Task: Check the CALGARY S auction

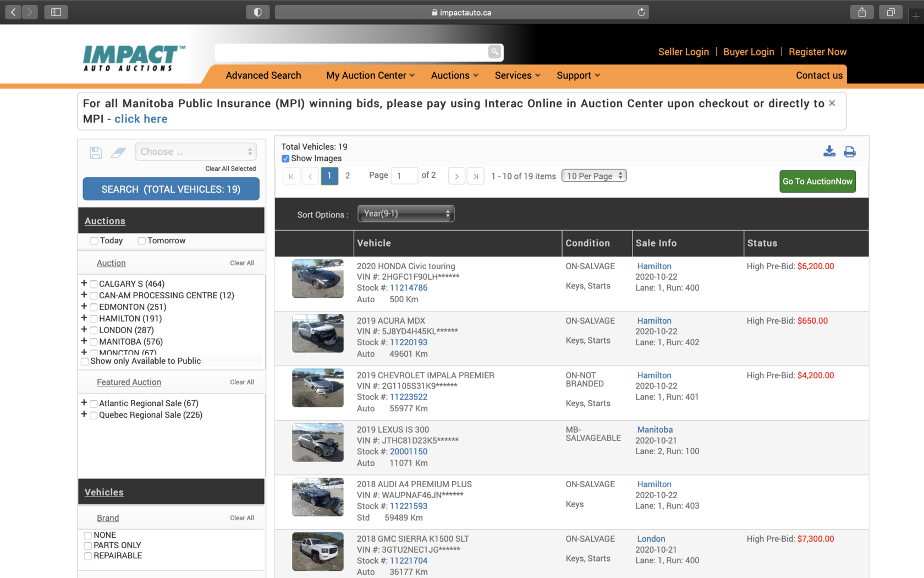Action: click(x=94, y=284)
